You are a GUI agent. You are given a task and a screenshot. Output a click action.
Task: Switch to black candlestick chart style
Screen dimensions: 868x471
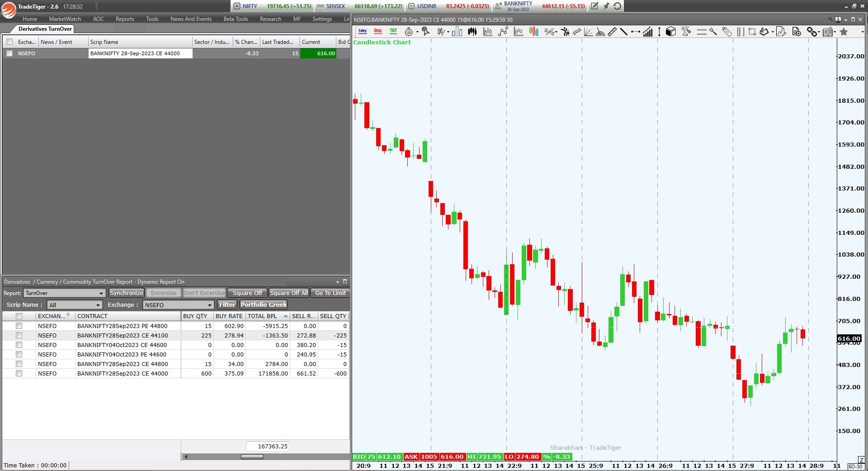(x=472, y=32)
